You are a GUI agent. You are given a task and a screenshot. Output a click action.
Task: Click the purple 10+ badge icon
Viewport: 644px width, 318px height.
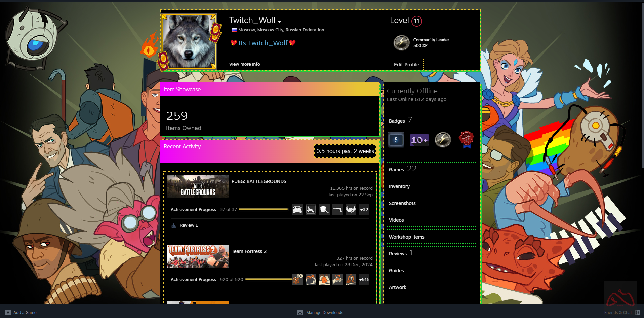pyautogui.click(x=419, y=140)
